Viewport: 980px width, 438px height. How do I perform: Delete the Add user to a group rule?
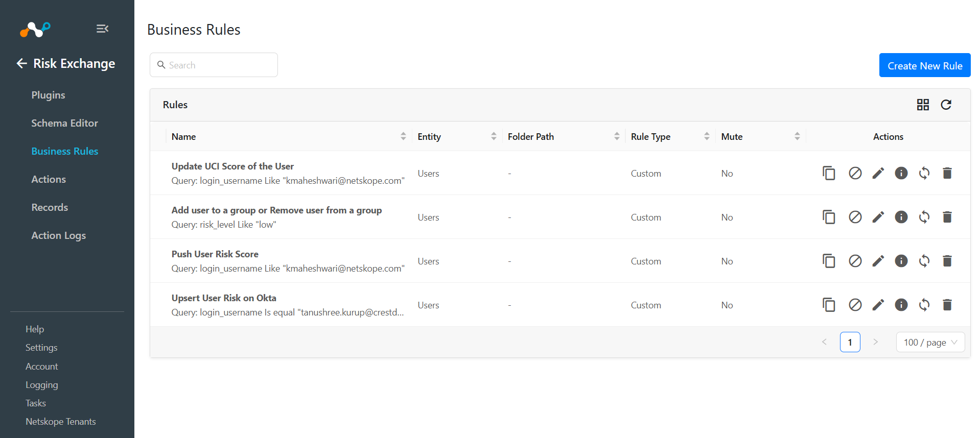(x=947, y=217)
